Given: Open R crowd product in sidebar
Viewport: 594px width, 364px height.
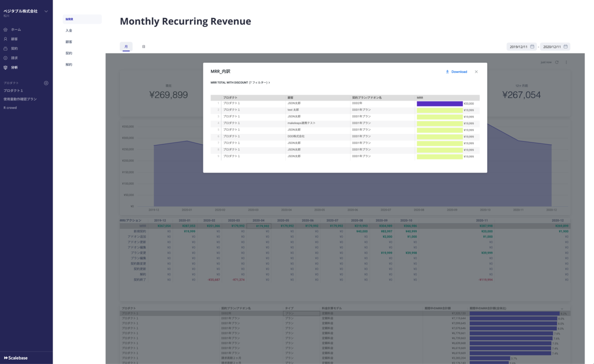Looking at the screenshot, I should [x=10, y=108].
